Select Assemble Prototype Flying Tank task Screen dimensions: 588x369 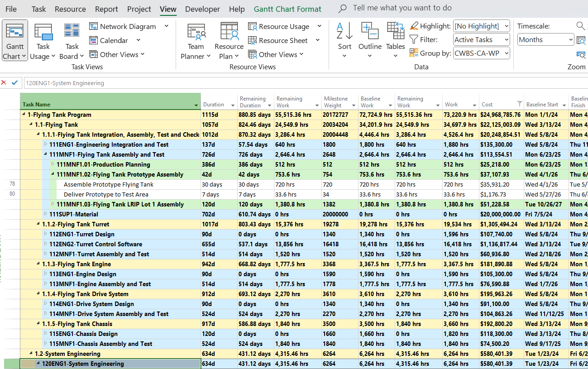tap(108, 184)
